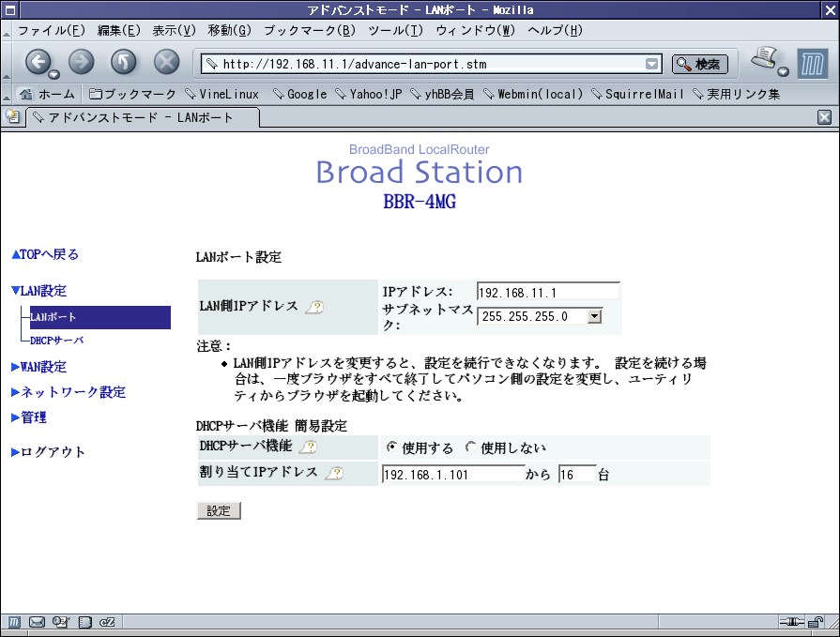This screenshot has height=637, width=840.
Task: Select the アドバンストモード - LANポート tab
Action: pyautogui.click(x=143, y=117)
